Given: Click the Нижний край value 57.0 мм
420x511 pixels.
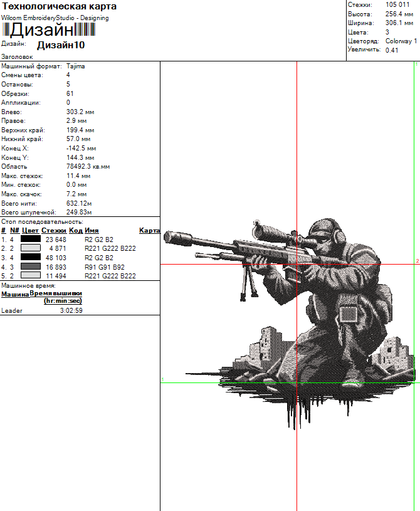Looking at the screenshot, I should click(x=78, y=139).
